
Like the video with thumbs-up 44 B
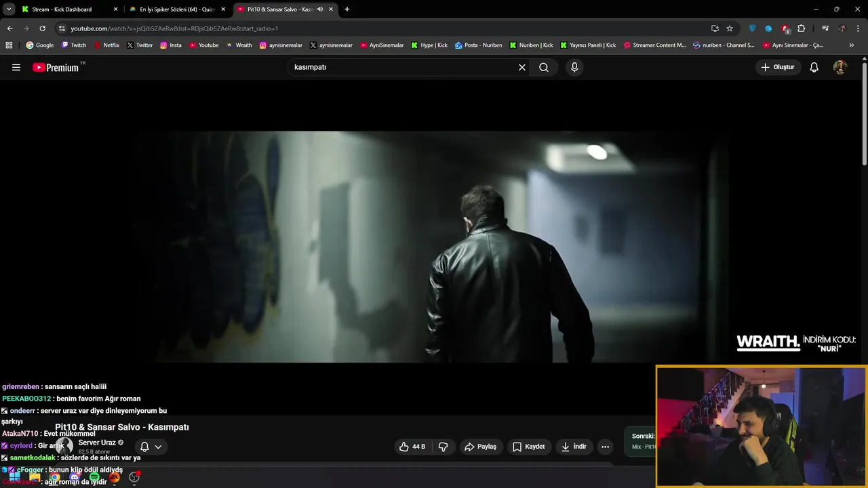pyautogui.click(x=412, y=447)
